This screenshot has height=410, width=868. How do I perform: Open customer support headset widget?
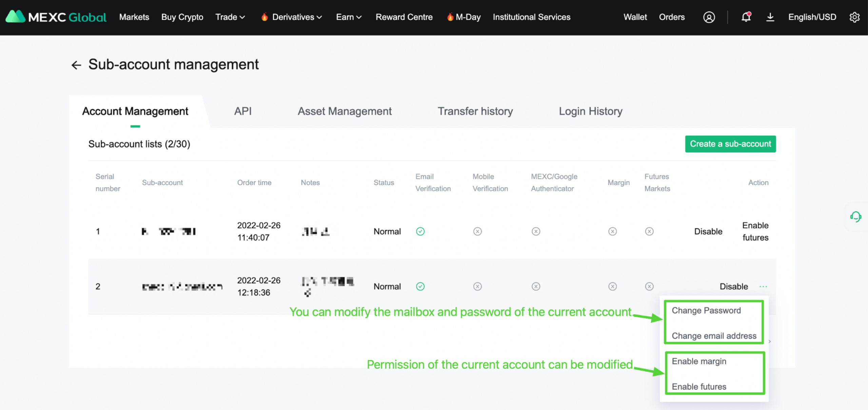point(855,217)
